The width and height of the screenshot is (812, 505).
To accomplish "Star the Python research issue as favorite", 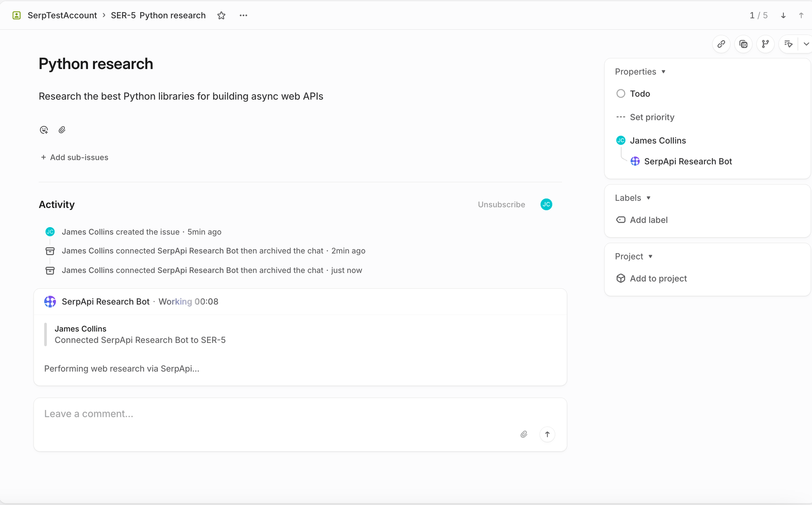I will click(221, 15).
